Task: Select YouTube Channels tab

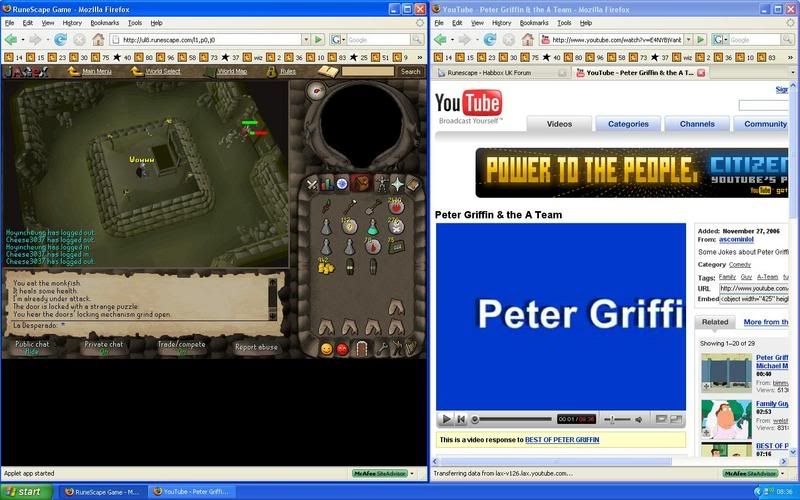Action: click(697, 124)
